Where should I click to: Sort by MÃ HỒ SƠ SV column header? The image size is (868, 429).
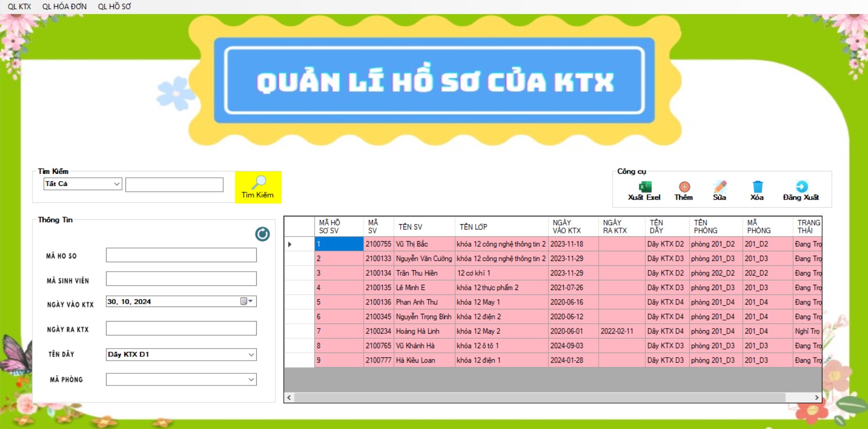339,227
